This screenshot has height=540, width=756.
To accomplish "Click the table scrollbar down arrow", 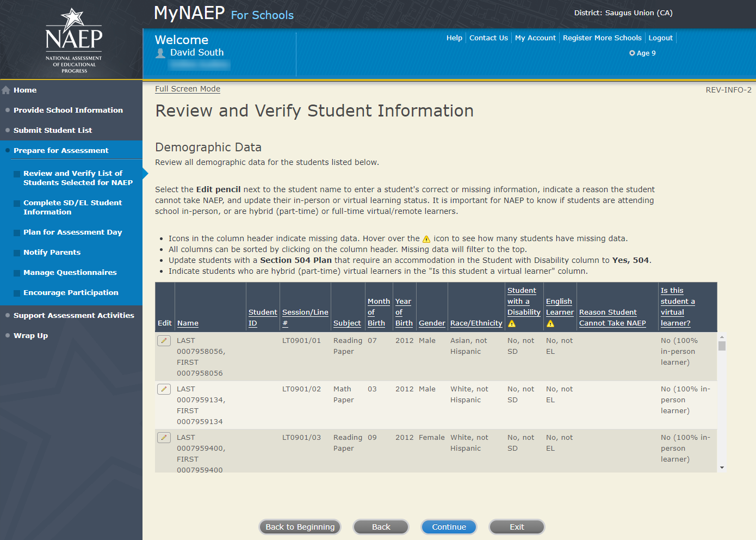I will click(x=722, y=468).
